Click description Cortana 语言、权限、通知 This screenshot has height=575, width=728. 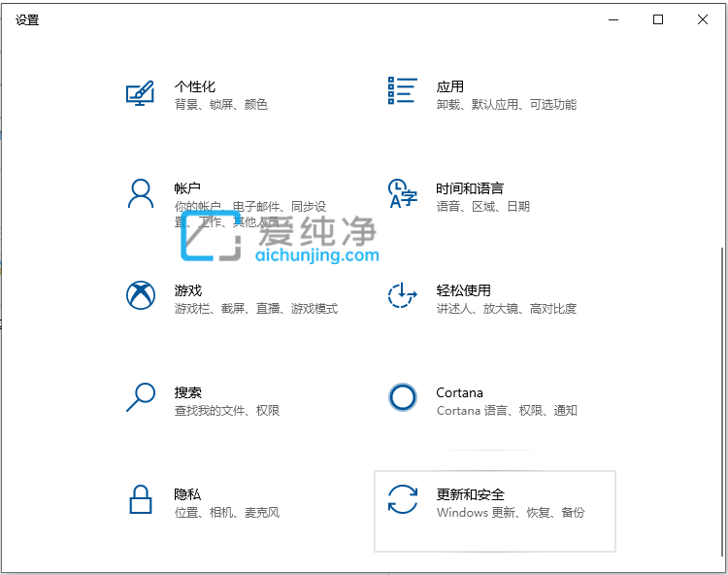click(x=507, y=411)
